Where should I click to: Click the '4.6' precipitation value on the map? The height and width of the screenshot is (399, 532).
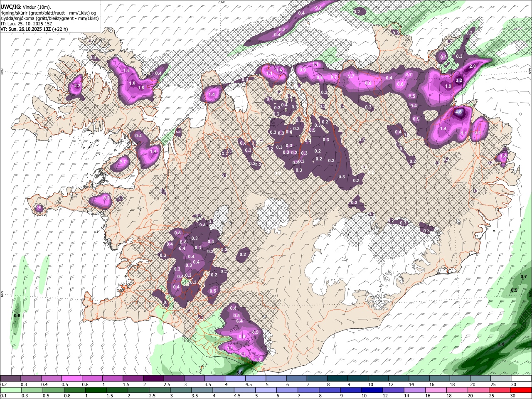(x=459, y=112)
